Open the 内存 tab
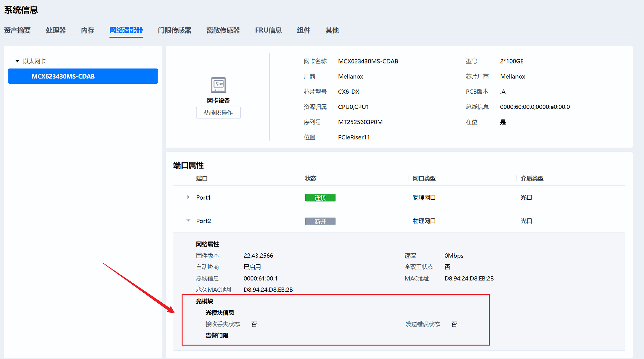This screenshot has height=359, width=644. pyautogui.click(x=88, y=30)
